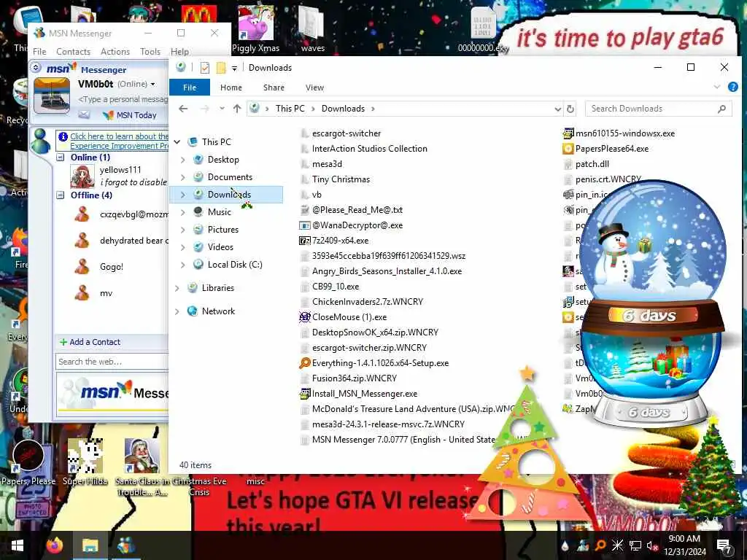Select the escargot-switcher folder

click(347, 133)
